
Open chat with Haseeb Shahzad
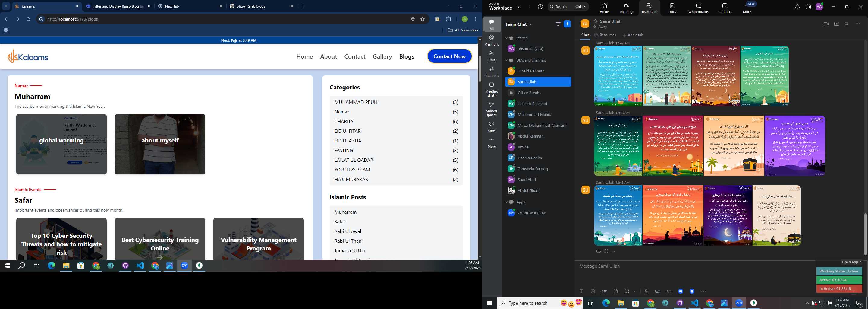coord(538,104)
